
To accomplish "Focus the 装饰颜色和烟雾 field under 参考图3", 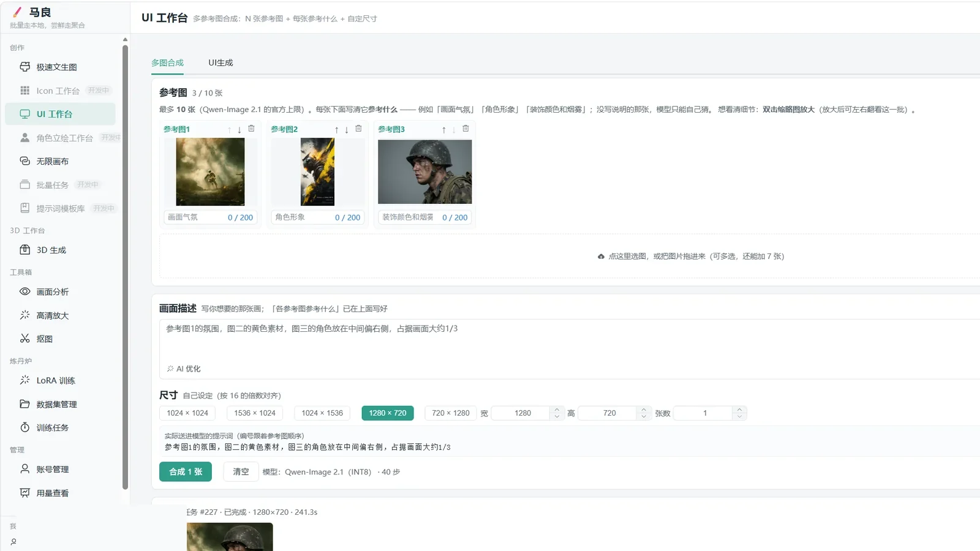I will (425, 217).
